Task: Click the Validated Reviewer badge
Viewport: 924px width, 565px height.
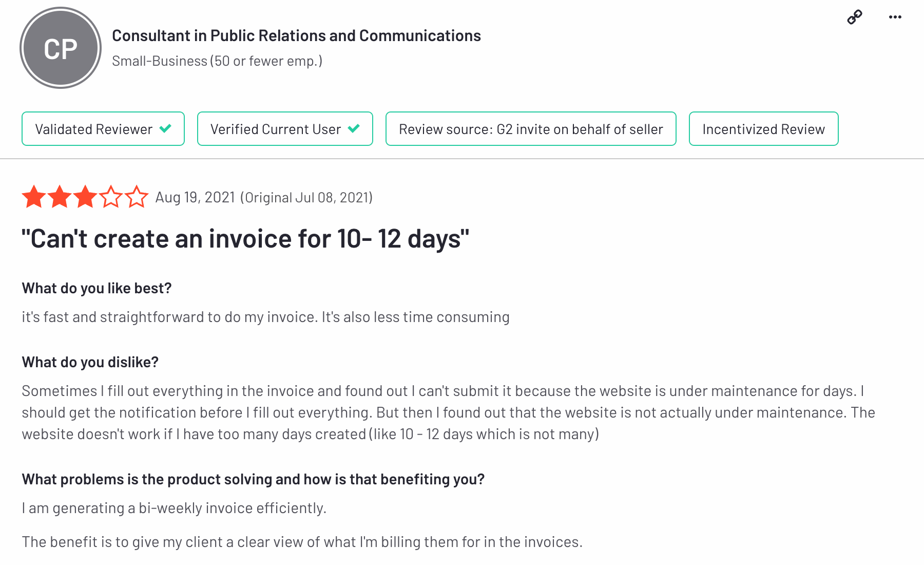Action: tap(103, 129)
